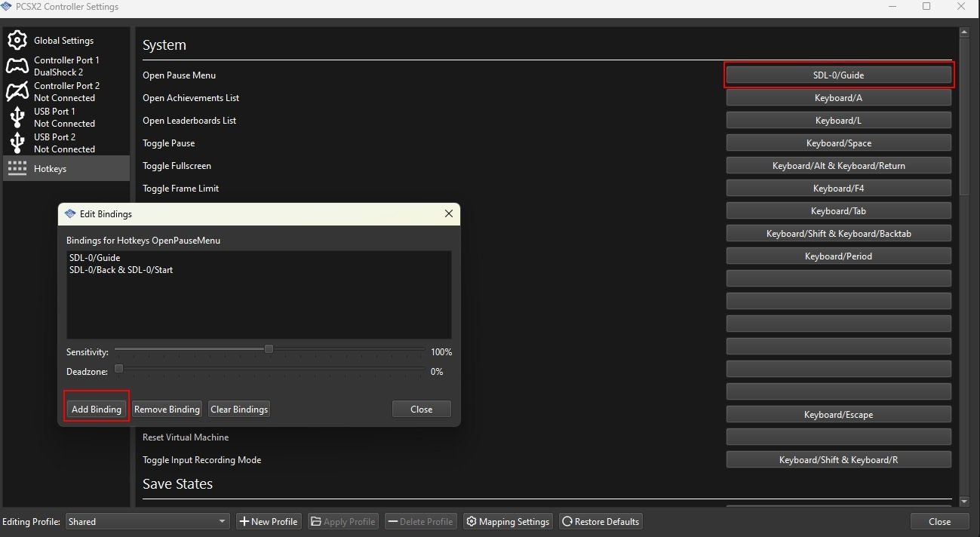Click Close button in Edit Bindings dialog
Screen dimensions: 980x537
[x=422, y=409]
